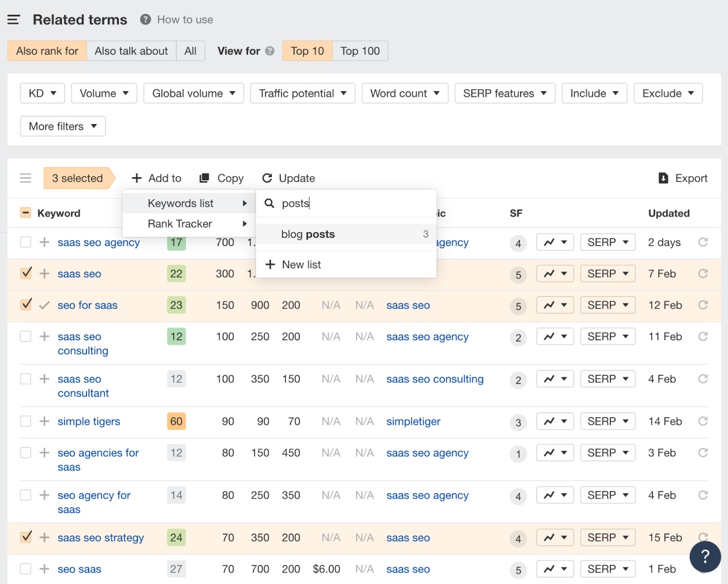This screenshot has width=728, height=584.
Task: Open SERP dropdown for saas seo strategy
Action: coord(607,537)
